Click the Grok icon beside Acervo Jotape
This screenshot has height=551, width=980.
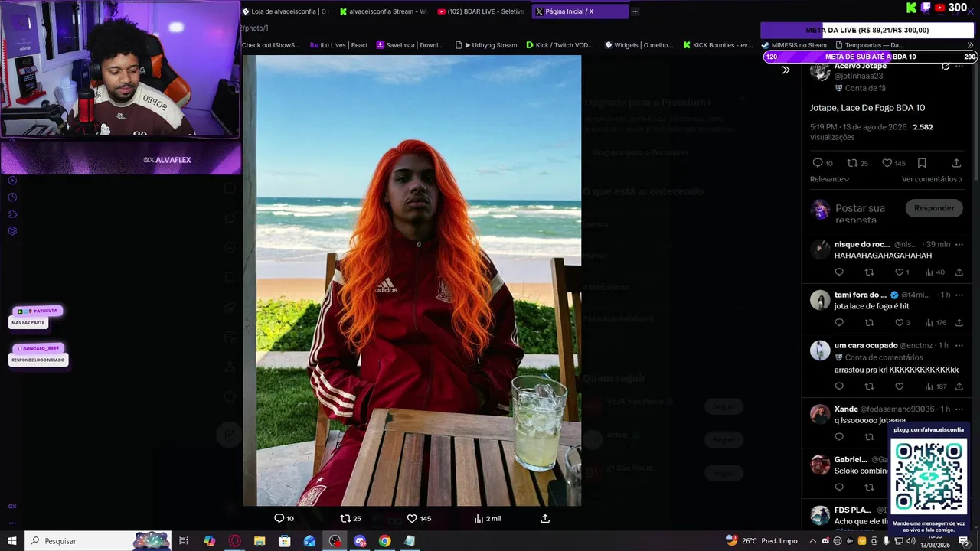pyautogui.click(x=946, y=67)
